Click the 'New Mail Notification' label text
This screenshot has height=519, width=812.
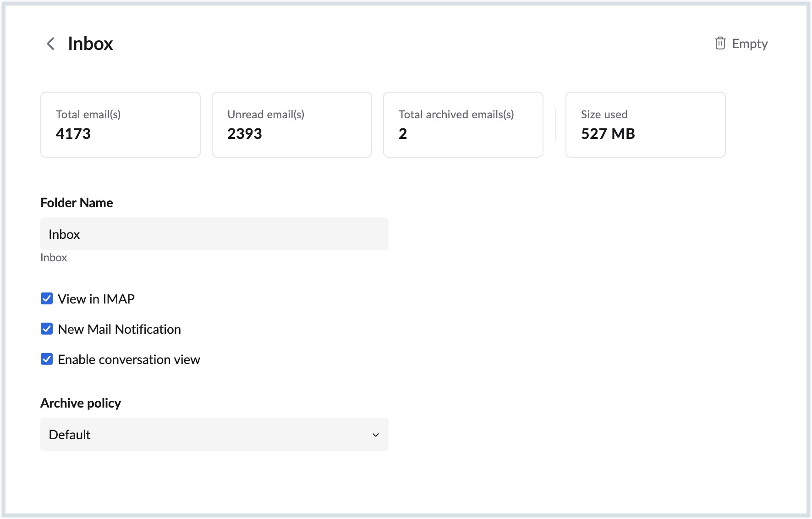119,329
